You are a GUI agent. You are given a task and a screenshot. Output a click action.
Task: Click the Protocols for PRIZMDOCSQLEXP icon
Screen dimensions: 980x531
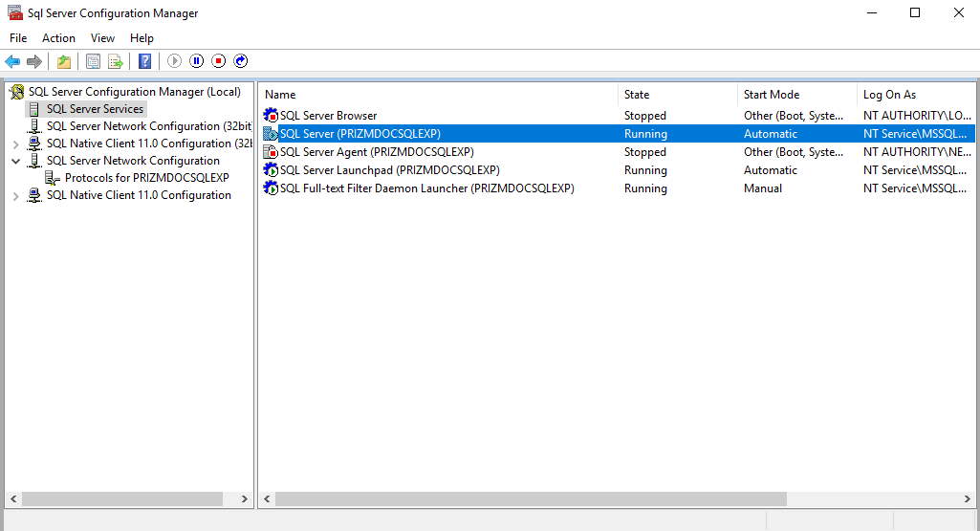[x=53, y=178]
